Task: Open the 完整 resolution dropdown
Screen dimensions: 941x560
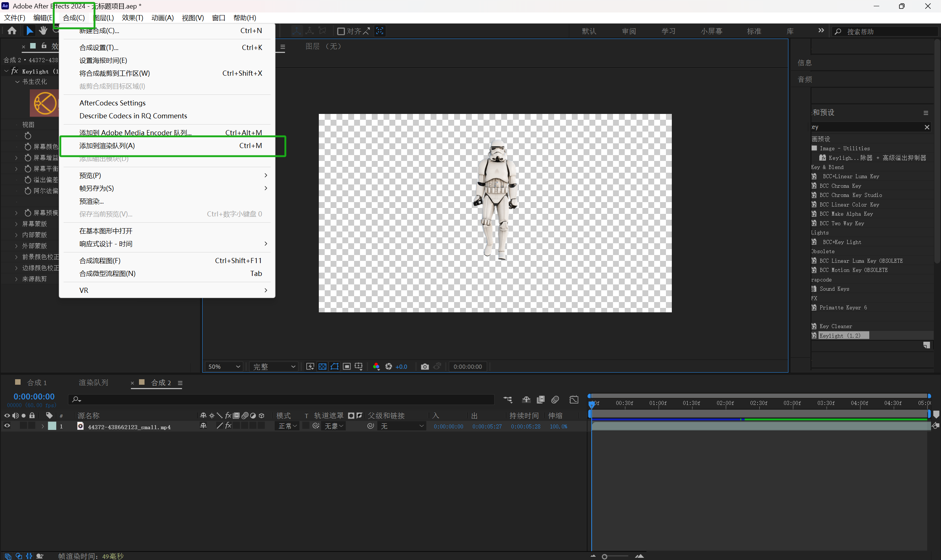Action: point(274,366)
